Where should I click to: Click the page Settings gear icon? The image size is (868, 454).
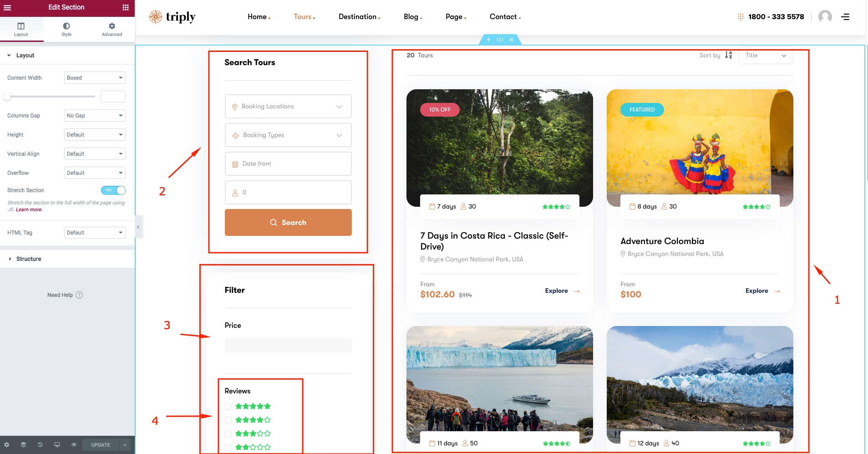coord(6,445)
